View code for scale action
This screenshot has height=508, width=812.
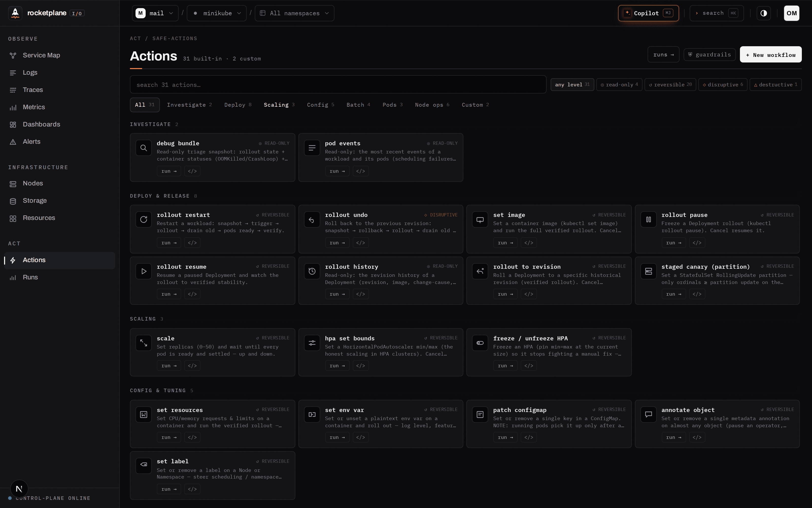point(192,366)
